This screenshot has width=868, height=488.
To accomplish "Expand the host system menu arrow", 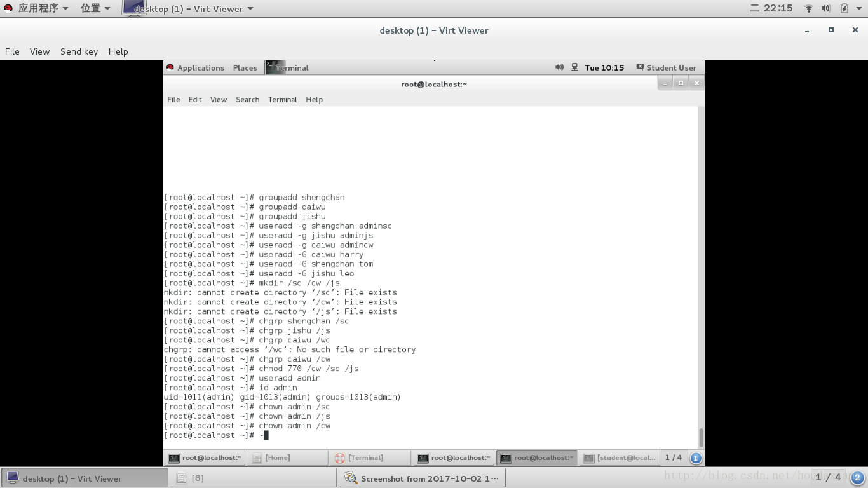I will click(x=859, y=8).
